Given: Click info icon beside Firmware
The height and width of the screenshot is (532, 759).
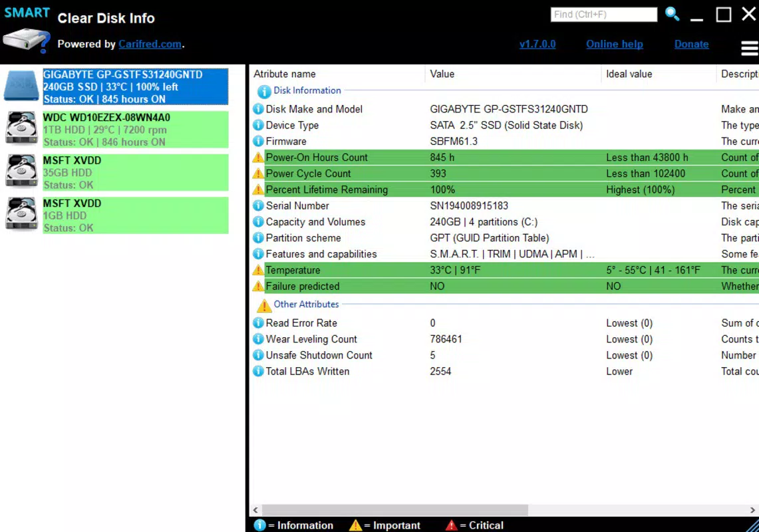Looking at the screenshot, I should pos(259,142).
